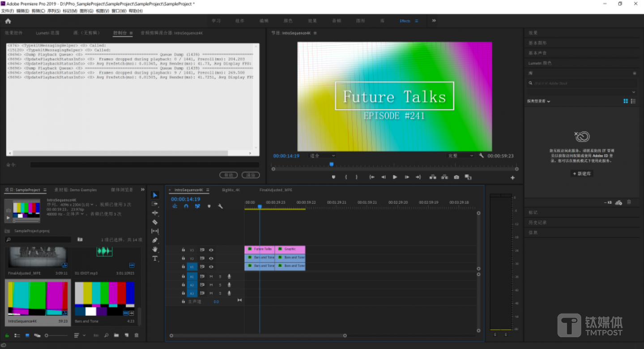Select the Selection arrow tool
The width and height of the screenshot is (644, 349).
(155, 195)
